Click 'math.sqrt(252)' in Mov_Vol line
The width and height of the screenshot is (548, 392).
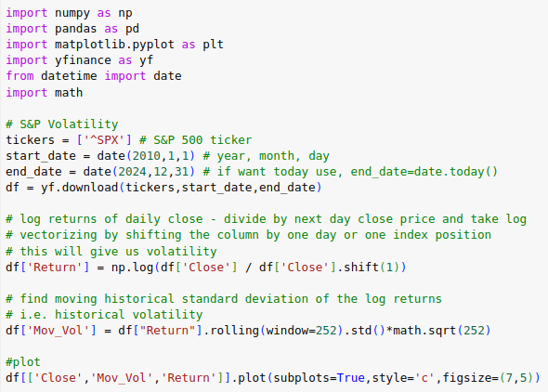[x=442, y=331]
